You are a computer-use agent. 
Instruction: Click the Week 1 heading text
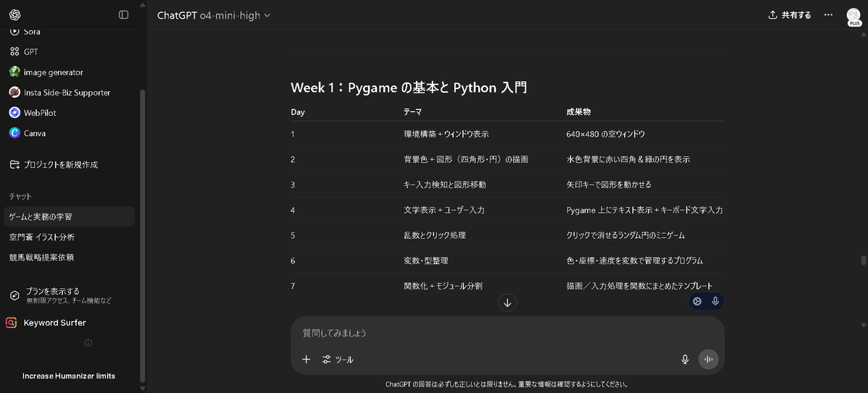click(409, 88)
